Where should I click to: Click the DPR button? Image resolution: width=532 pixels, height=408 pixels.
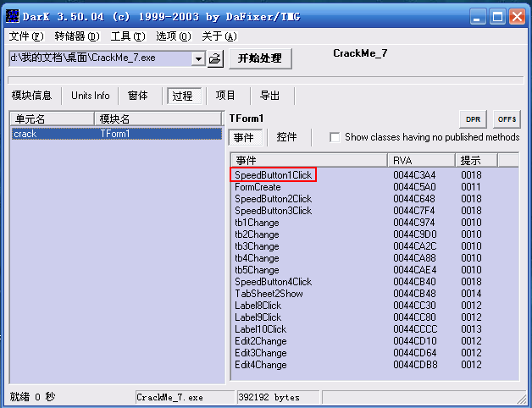click(473, 119)
